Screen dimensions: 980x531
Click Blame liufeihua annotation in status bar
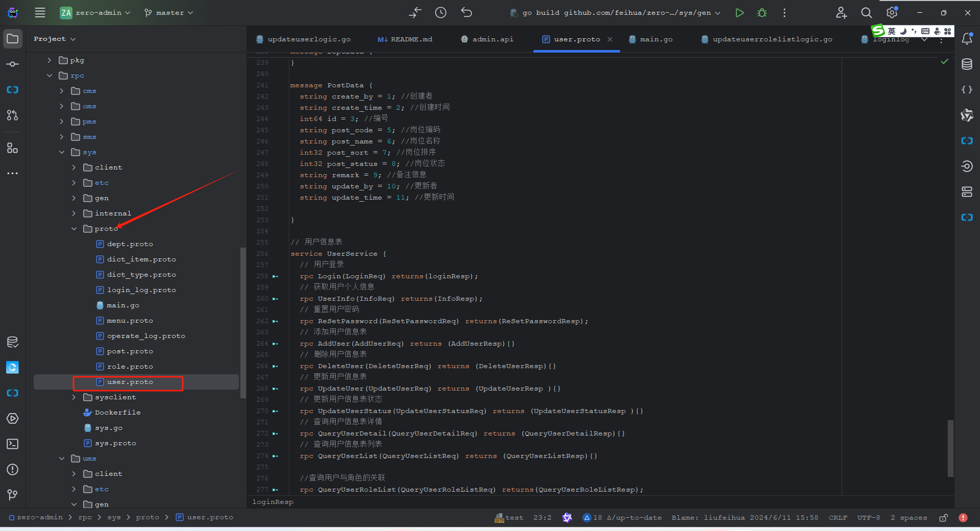745,518
